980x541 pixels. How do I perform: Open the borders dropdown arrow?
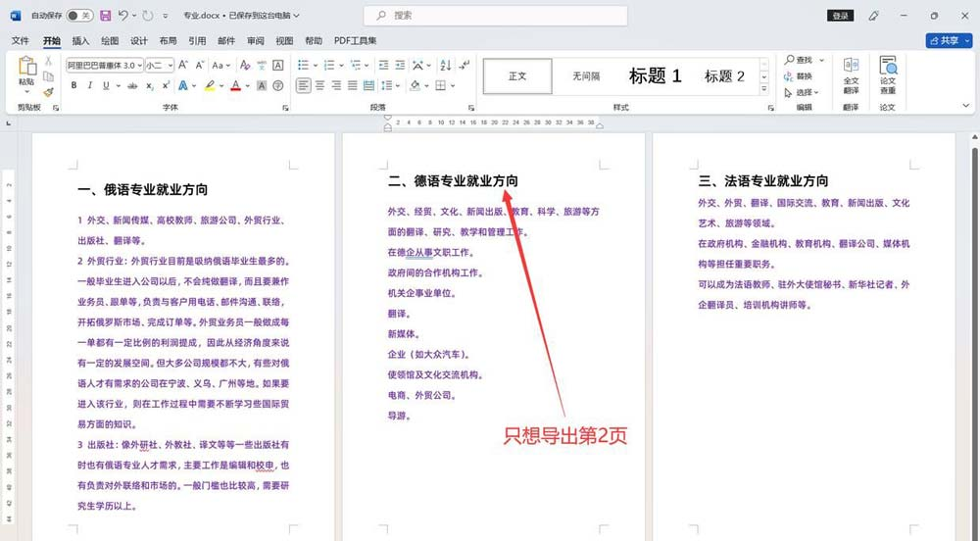pyautogui.click(x=453, y=85)
